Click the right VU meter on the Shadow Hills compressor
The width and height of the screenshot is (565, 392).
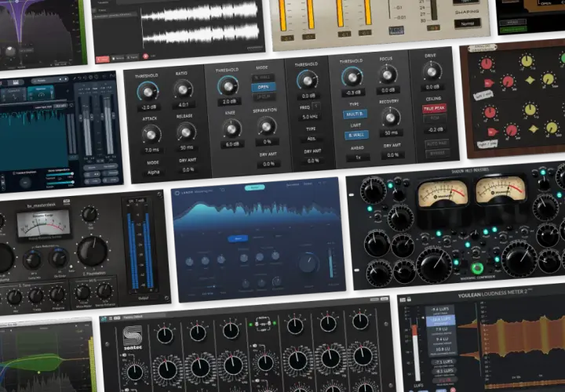(x=500, y=190)
